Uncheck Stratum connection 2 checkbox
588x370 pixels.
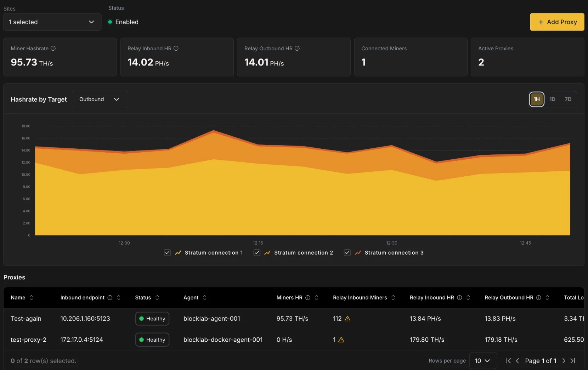[x=257, y=252]
